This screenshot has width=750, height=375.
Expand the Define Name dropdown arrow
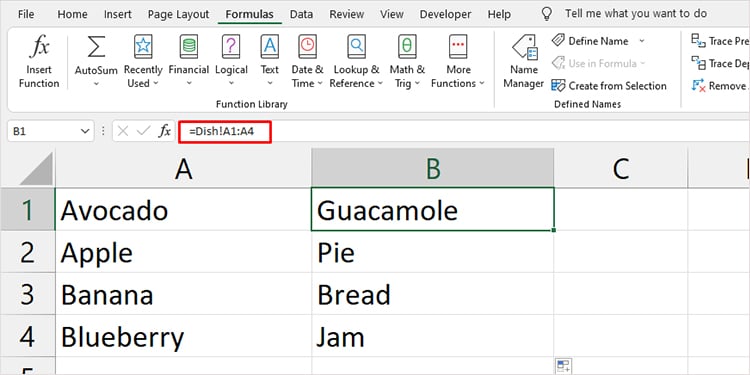tap(642, 41)
